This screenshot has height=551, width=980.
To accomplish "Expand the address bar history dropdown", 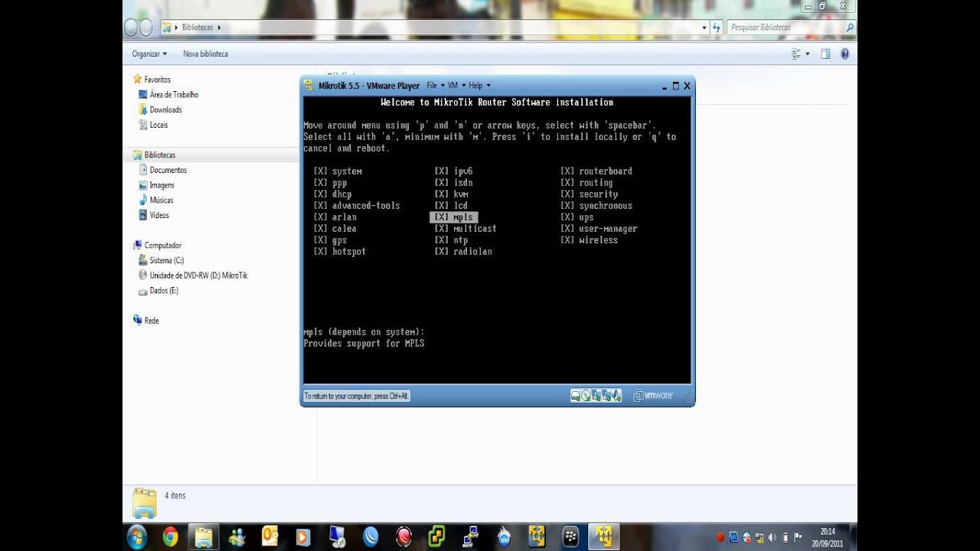I will (x=704, y=28).
